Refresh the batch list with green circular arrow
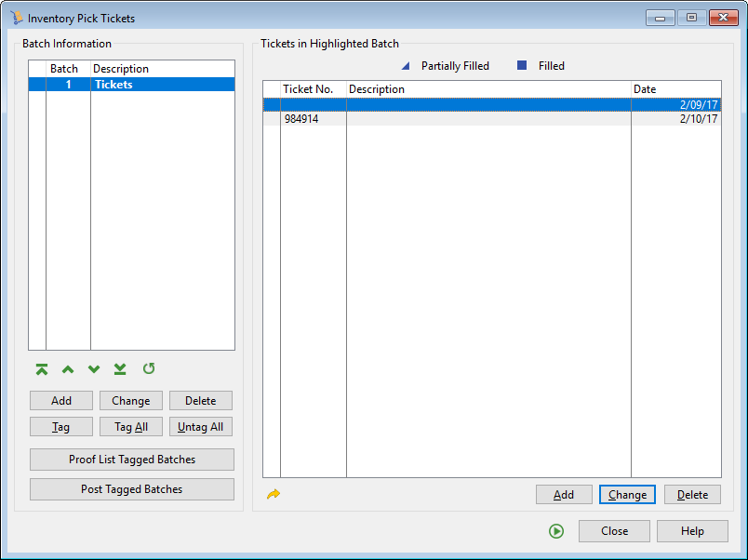The image size is (748, 560). click(149, 369)
